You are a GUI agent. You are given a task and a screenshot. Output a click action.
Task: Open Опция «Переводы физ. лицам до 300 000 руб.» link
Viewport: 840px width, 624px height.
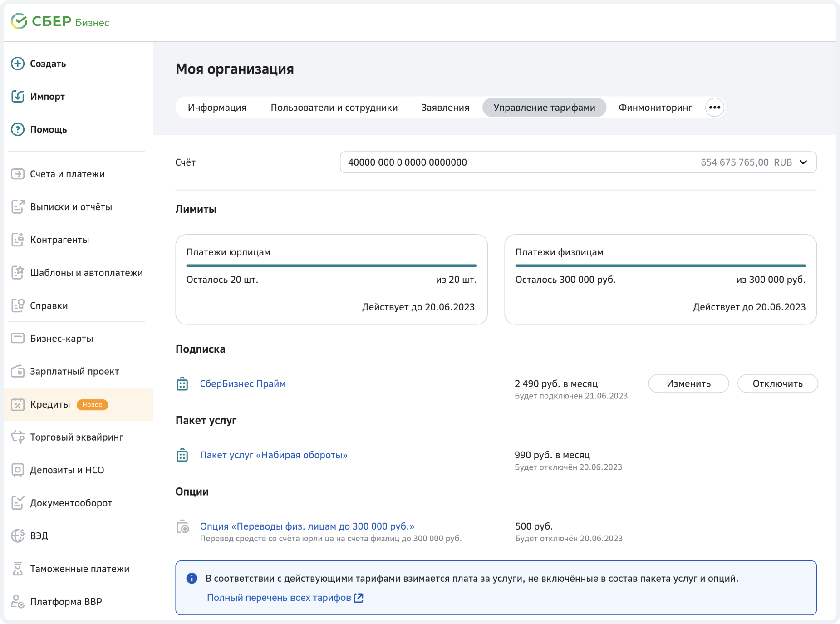[x=307, y=526]
